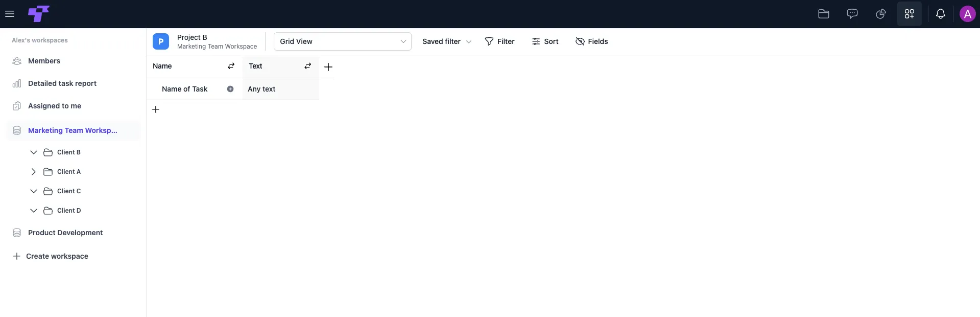The image size is (980, 317).
Task: Click the Client D folder icon
Action: point(48,211)
